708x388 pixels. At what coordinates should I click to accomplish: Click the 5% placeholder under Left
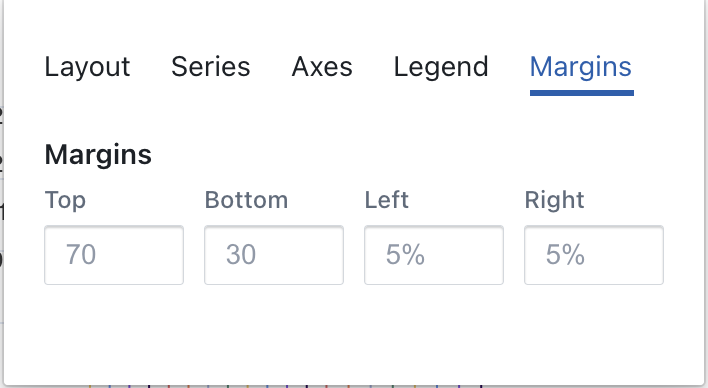[x=405, y=254]
